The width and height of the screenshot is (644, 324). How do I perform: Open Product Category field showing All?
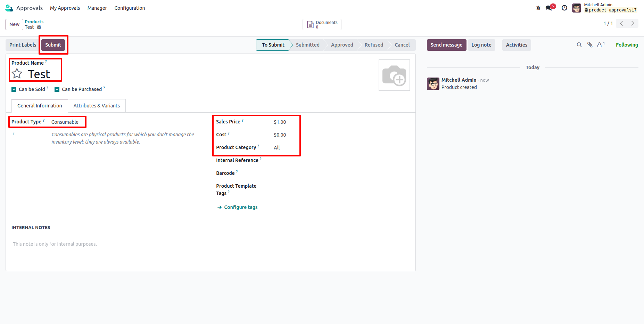[277, 148]
